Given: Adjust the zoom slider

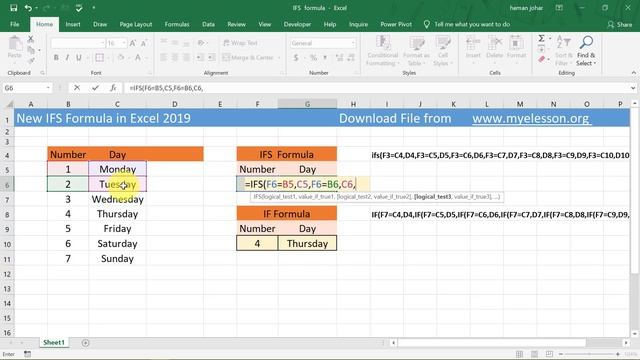Looking at the screenshot, I should click(589, 354).
